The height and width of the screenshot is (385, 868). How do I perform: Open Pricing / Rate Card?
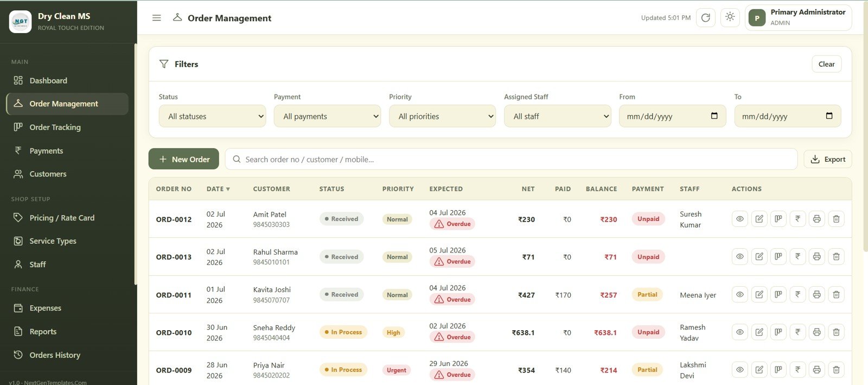(67, 218)
